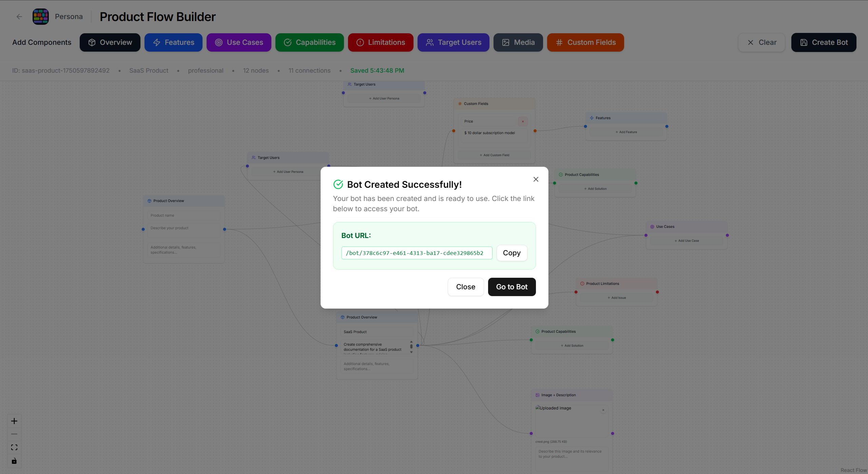Remove the Price custom field
This screenshot has width=868, height=474.
point(523,122)
